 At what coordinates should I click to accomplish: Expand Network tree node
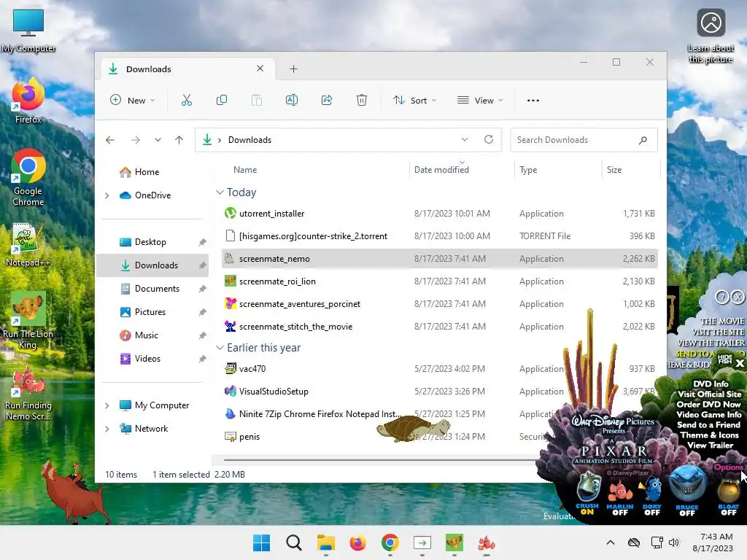[107, 429]
